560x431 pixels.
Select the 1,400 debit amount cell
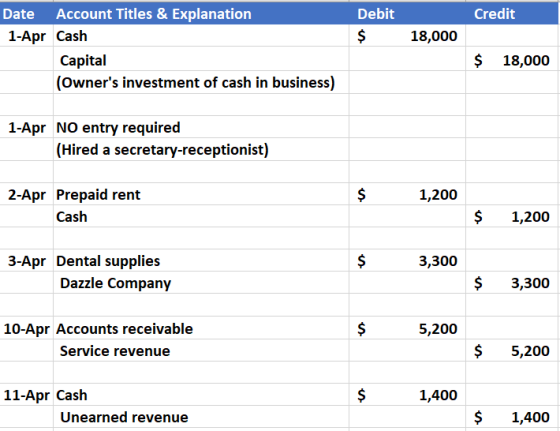407,395
